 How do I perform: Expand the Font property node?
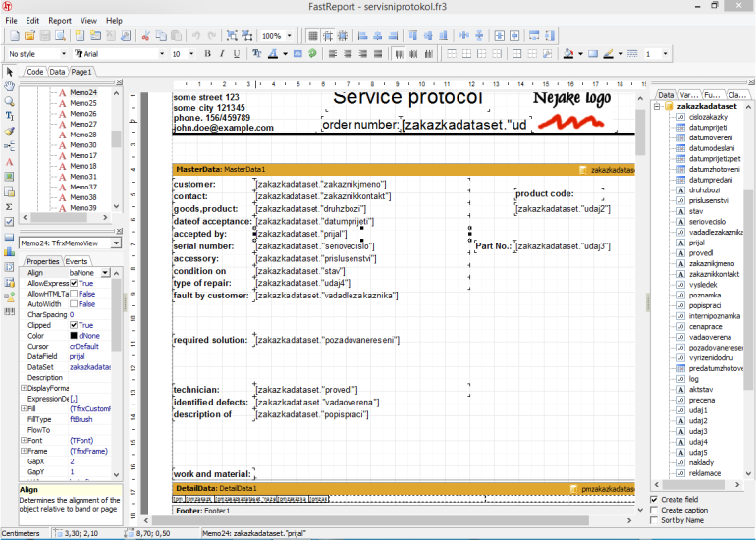tap(24, 440)
